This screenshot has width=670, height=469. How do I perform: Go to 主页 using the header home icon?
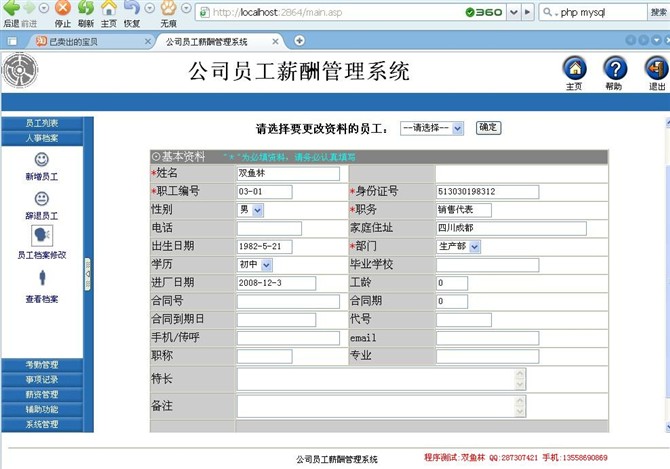[574, 68]
